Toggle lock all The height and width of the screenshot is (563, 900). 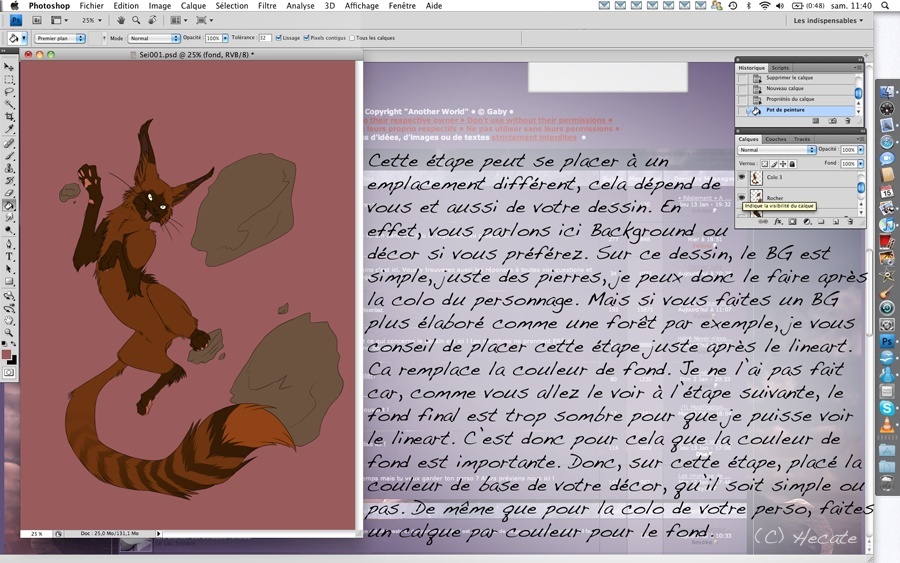[x=792, y=164]
